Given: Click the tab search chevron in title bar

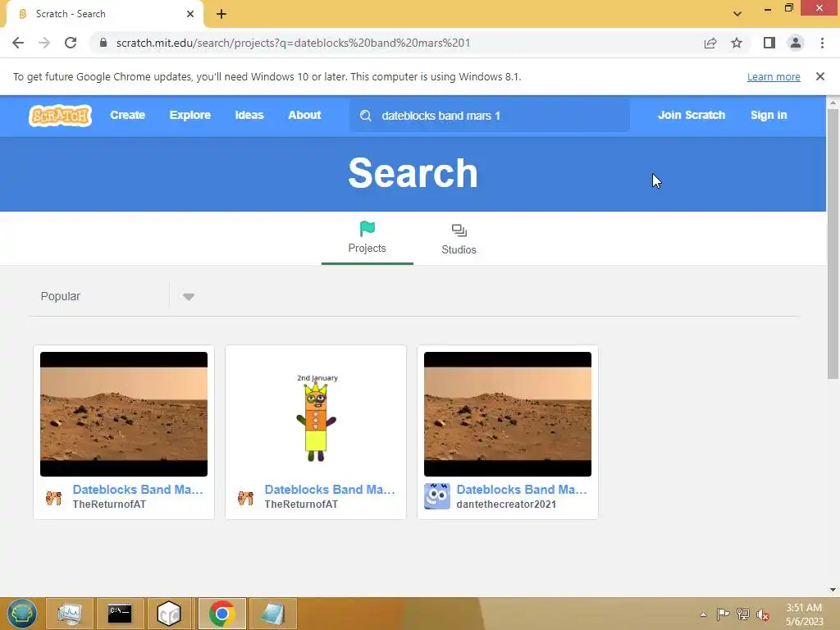Looking at the screenshot, I should click(737, 14).
